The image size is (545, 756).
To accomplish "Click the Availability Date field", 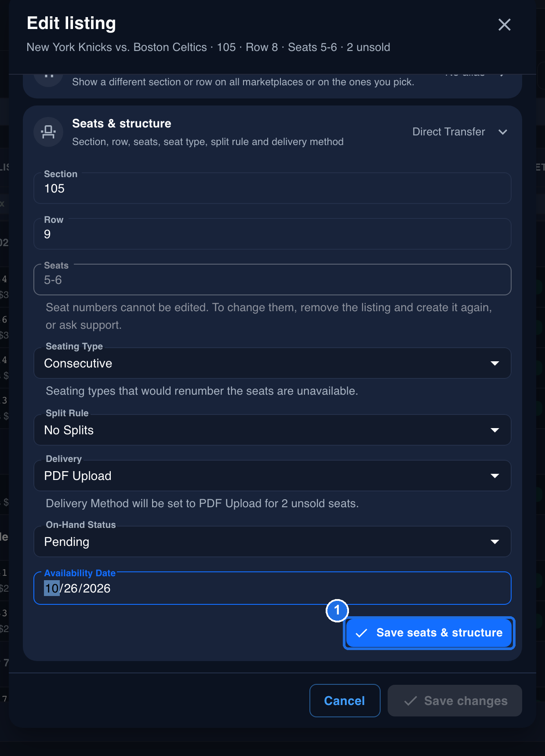I will tap(272, 588).
